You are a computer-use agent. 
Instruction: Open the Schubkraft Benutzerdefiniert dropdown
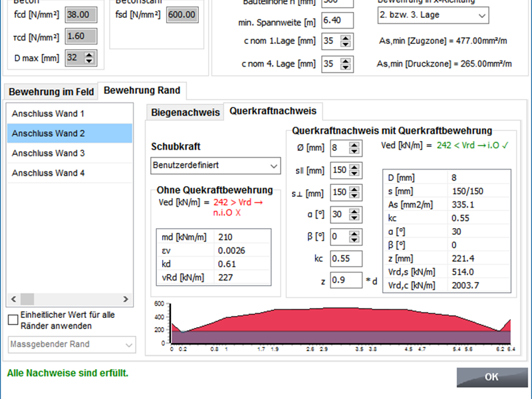point(215,165)
